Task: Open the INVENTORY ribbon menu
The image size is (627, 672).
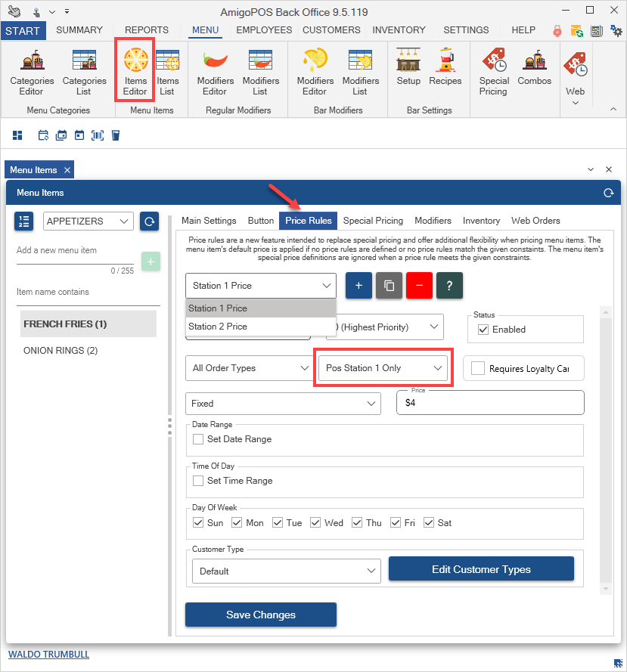Action: pyautogui.click(x=399, y=30)
